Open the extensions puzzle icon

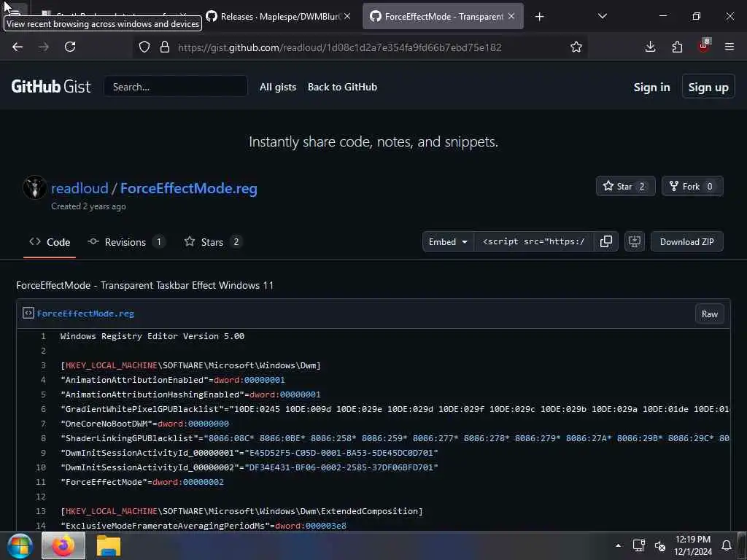click(677, 47)
